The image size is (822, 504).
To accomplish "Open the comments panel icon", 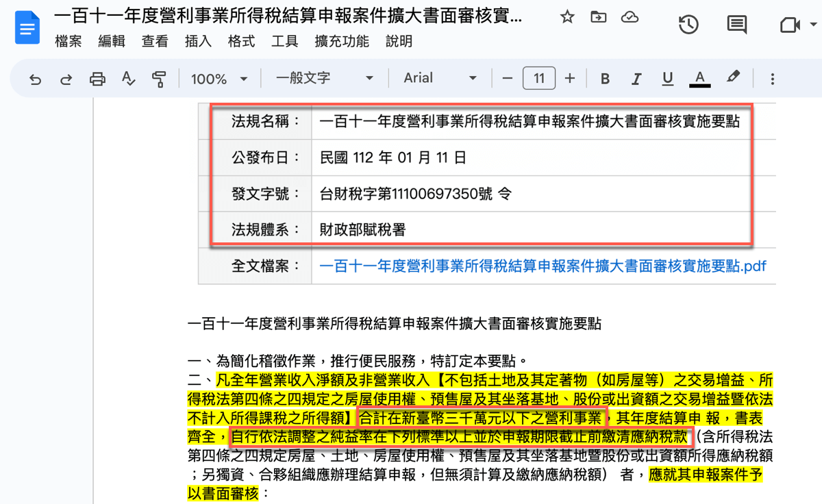I will point(737,25).
